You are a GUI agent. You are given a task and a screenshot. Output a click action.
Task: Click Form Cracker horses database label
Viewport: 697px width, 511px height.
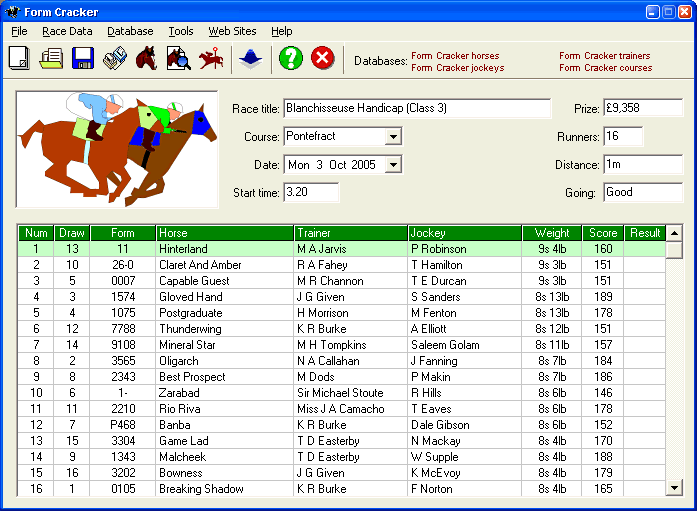click(455, 56)
